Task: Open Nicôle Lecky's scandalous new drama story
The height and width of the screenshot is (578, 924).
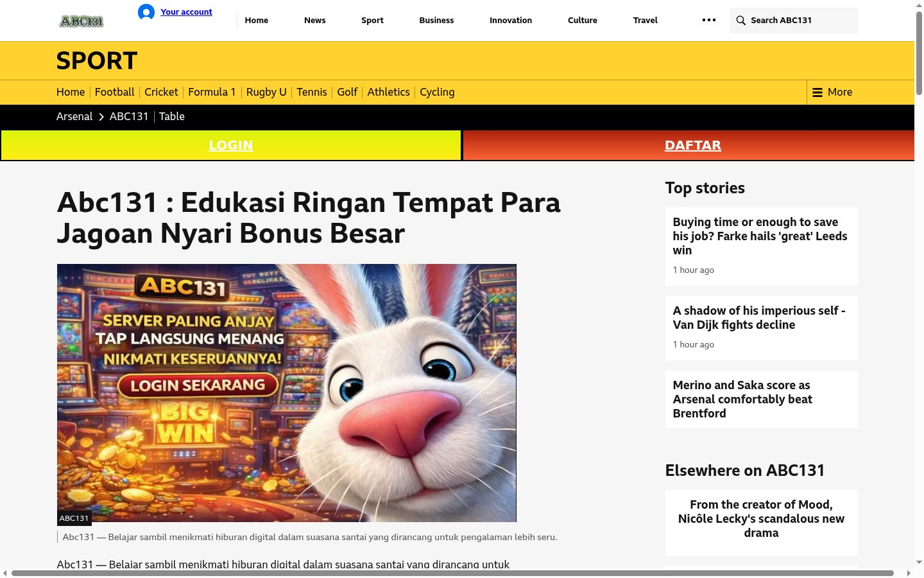Action: coord(762,518)
